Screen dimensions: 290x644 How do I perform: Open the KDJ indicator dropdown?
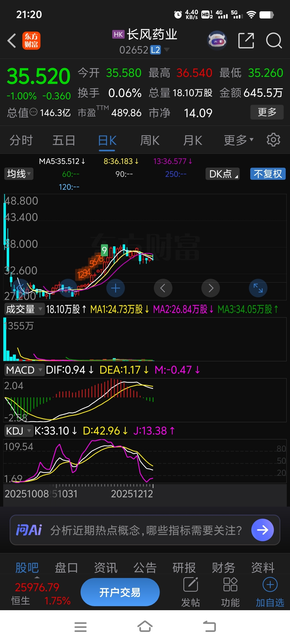click(19, 431)
